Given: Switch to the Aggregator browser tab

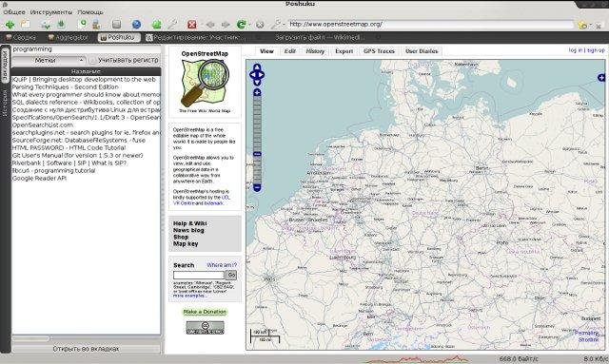Looking at the screenshot, I should tap(69, 38).
